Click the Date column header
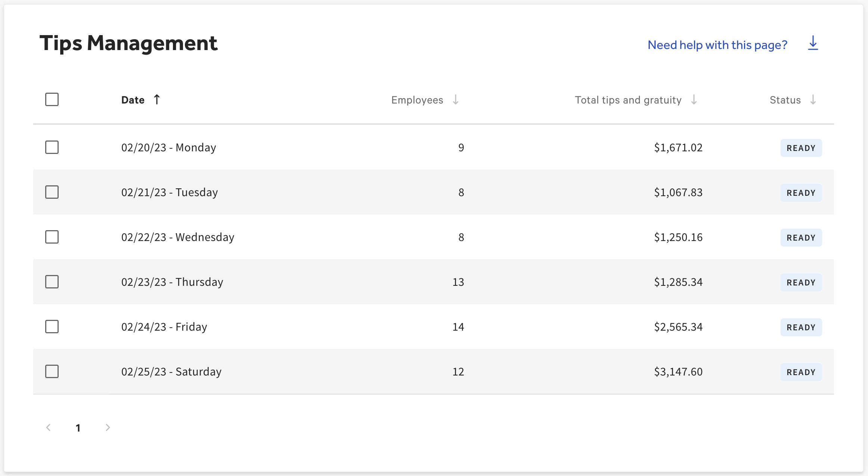The height and width of the screenshot is (476, 868). click(x=133, y=99)
